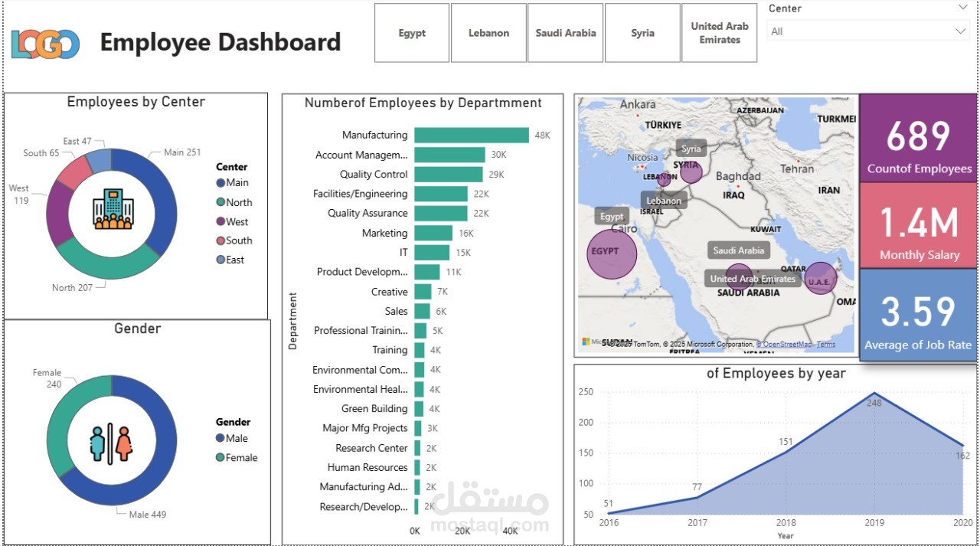Viewport: 980px width, 546px height.
Task: Select the Egypt bubble on the map
Action: pyautogui.click(x=612, y=253)
